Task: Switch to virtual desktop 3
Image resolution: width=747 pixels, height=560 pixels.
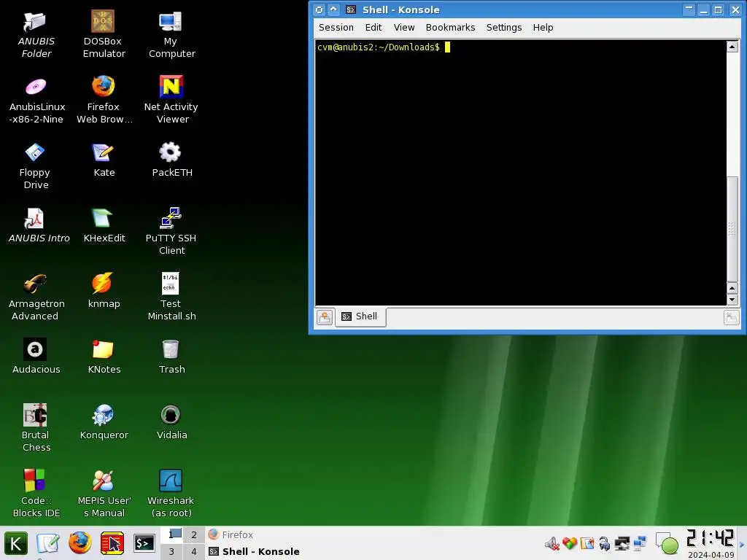Action: pos(171,551)
